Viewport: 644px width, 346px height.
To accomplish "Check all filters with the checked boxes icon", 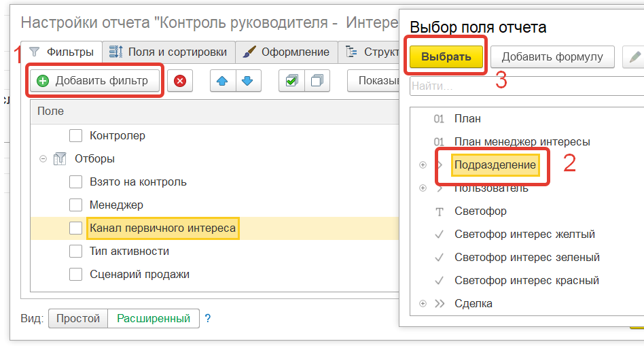I will [291, 81].
